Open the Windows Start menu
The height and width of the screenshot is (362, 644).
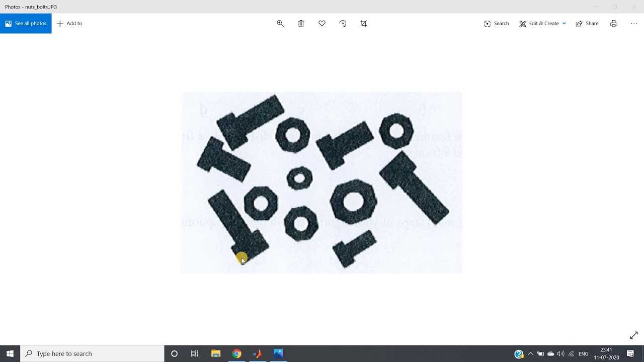click(10, 353)
